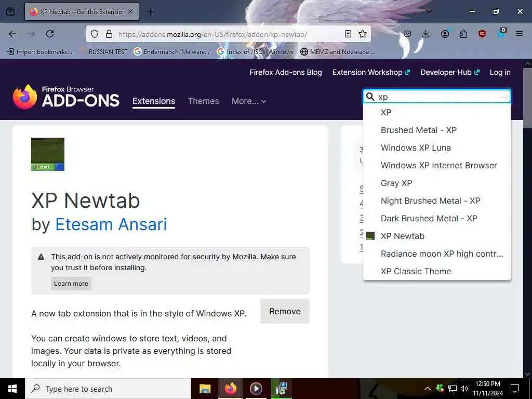The width and height of the screenshot is (532, 399).
Task: Click the XP Newtab add-on thumbnail
Action: coord(48,154)
